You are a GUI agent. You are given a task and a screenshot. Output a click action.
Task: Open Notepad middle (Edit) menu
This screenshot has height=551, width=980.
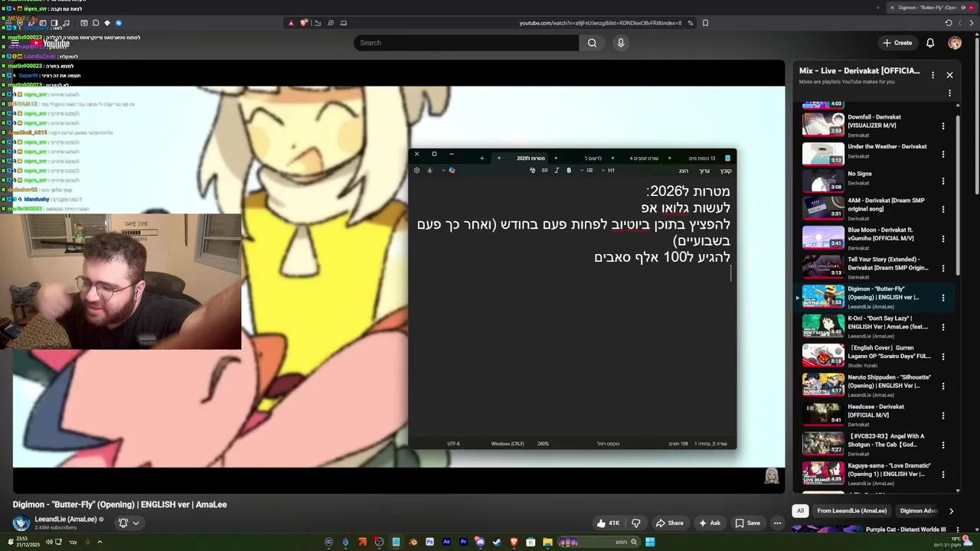pyautogui.click(x=704, y=171)
